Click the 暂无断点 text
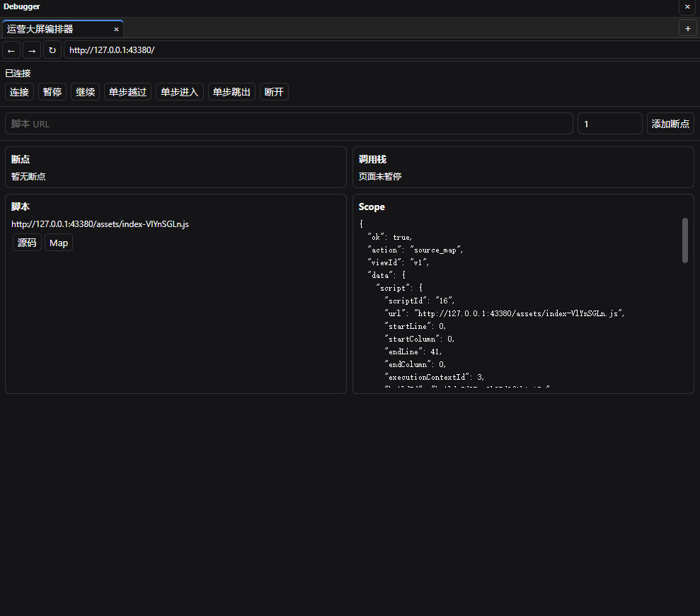700x616 pixels. click(x=28, y=176)
